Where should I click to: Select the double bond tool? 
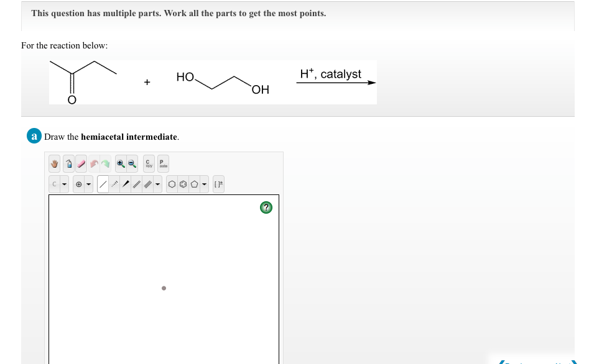[x=136, y=184]
